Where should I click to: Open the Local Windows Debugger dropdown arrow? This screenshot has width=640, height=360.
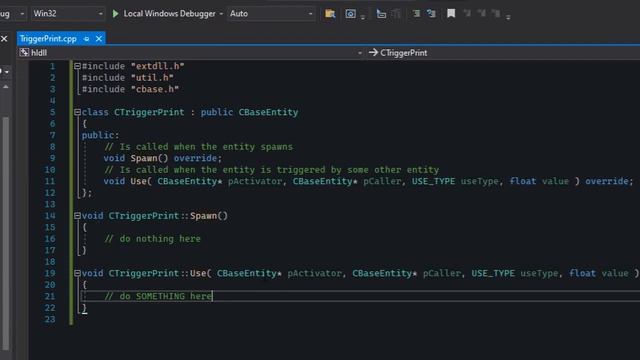(x=221, y=14)
